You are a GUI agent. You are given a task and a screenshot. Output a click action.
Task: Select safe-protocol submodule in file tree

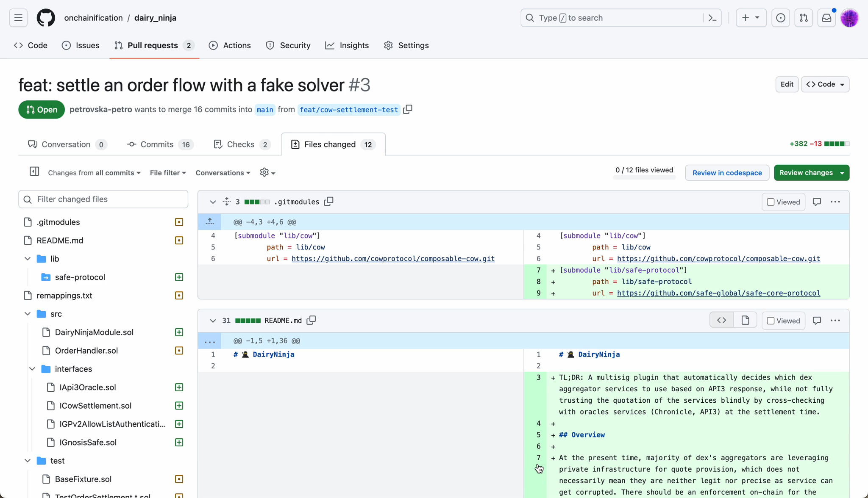(80, 277)
